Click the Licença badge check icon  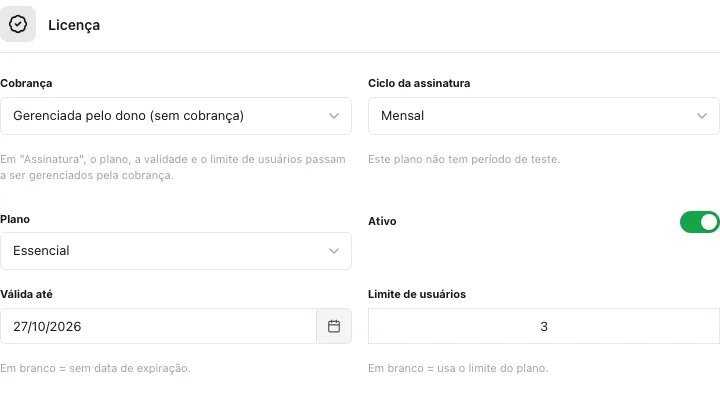18,24
